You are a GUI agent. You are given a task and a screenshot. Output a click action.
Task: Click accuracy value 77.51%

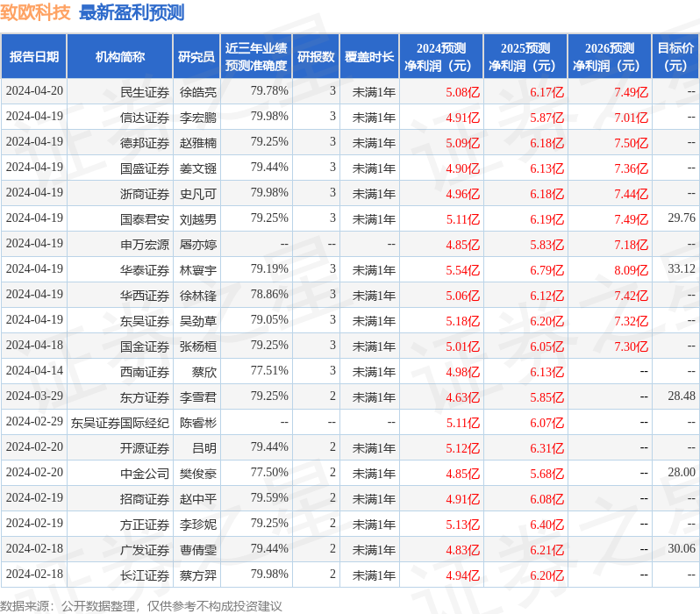point(269,371)
